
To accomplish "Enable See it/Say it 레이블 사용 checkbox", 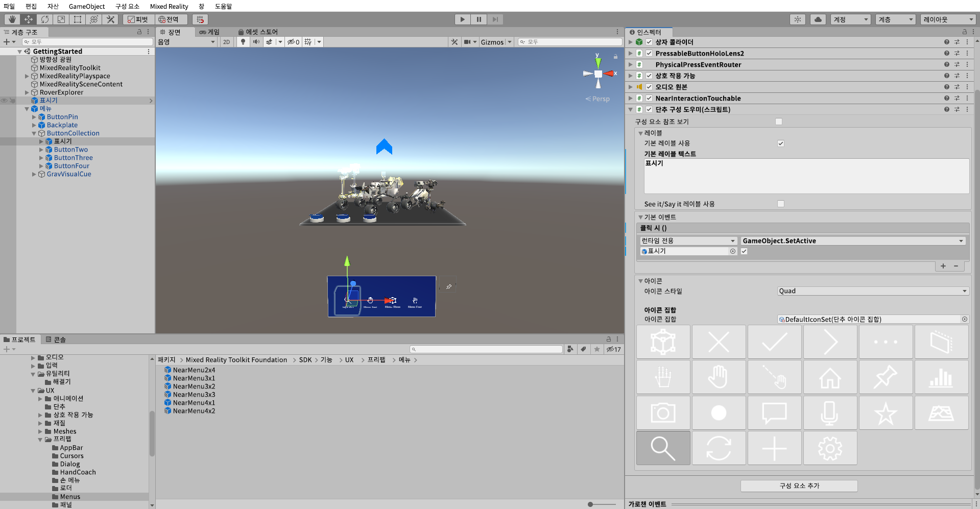I will (x=781, y=204).
